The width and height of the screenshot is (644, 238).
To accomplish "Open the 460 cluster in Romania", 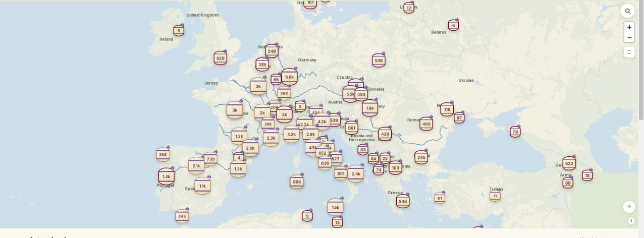I will pos(426,124).
